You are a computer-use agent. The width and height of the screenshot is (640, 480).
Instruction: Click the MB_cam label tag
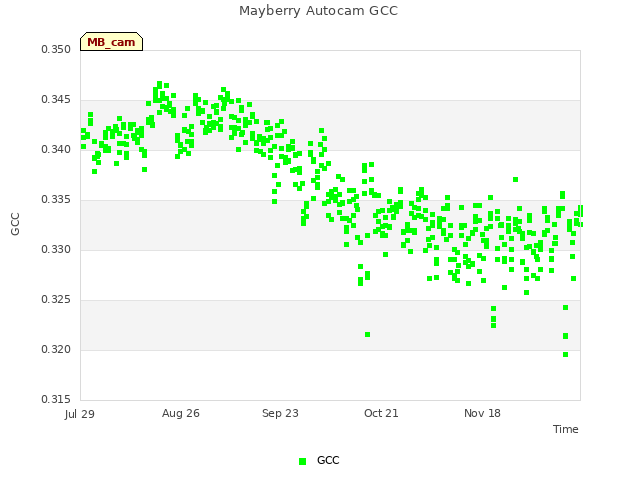pyautogui.click(x=111, y=42)
